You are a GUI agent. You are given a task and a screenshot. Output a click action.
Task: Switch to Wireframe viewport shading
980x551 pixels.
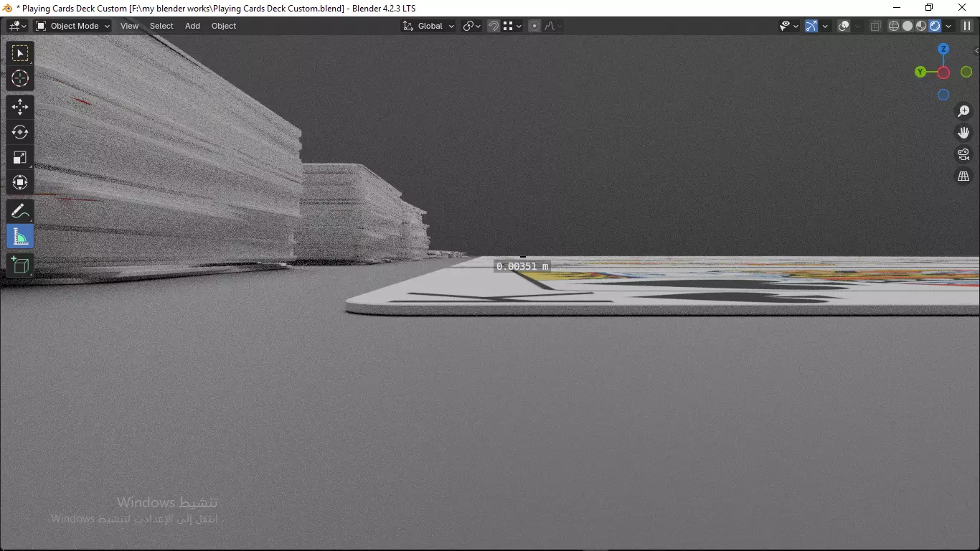(x=894, y=26)
